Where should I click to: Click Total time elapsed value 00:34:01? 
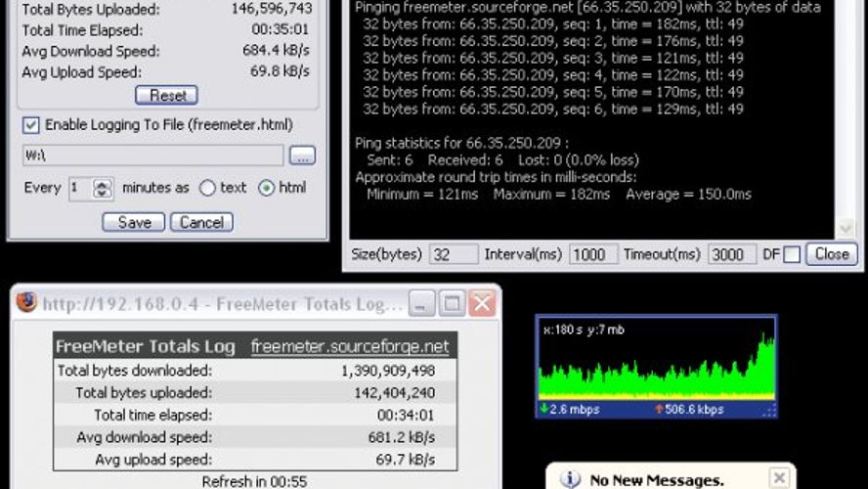tap(406, 416)
